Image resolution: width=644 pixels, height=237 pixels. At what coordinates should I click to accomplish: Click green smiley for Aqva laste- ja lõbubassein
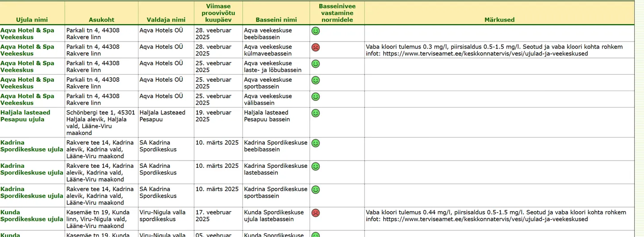tap(315, 64)
